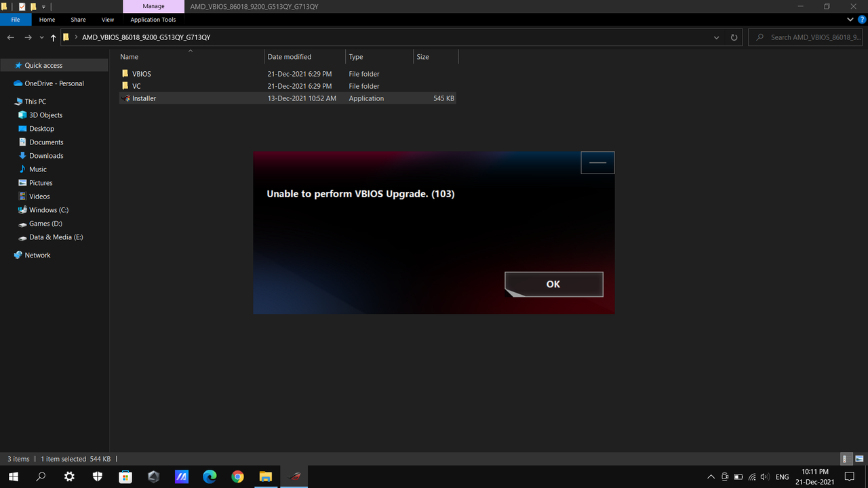The height and width of the screenshot is (488, 868).
Task: Switch to Details view via status bar toggle
Action: [x=845, y=459]
